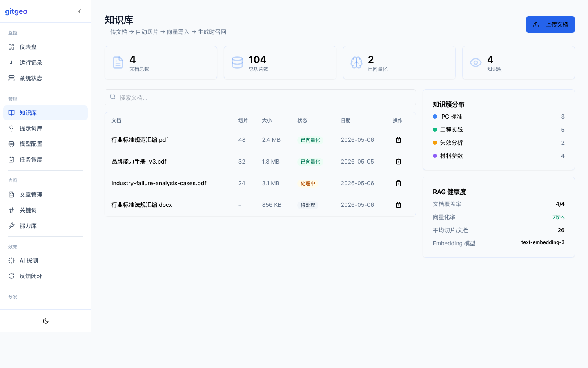This screenshot has width=588, height=368.
Task: Click text-embedding-3 model value
Action: point(543,242)
